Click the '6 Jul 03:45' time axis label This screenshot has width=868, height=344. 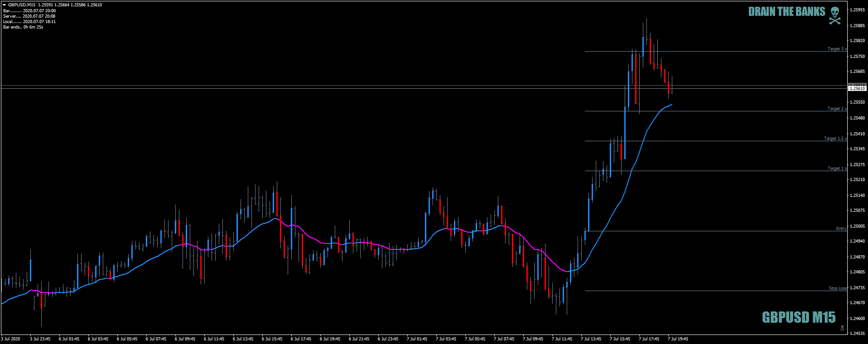pos(98,339)
